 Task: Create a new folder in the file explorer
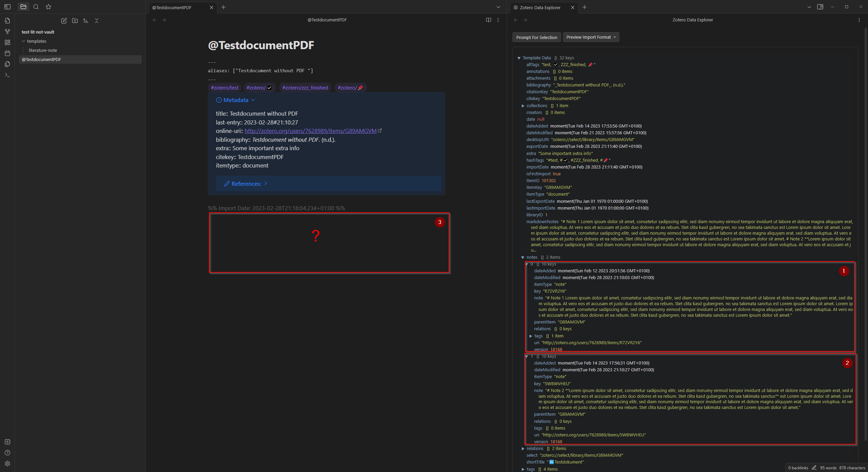(x=75, y=21)
